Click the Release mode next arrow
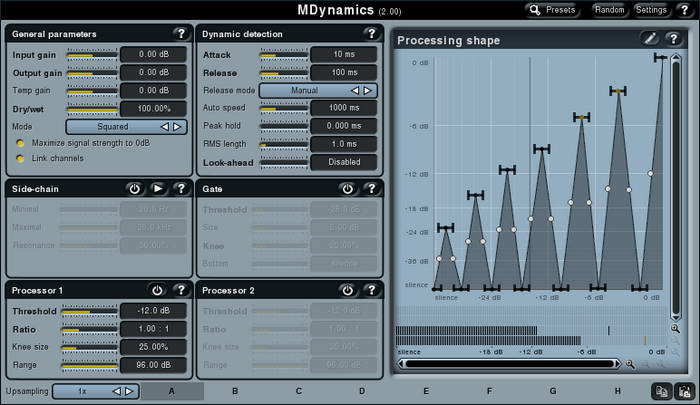Image resolution: width=700 pixels, height=405 pixels. (x=367, y=91)
